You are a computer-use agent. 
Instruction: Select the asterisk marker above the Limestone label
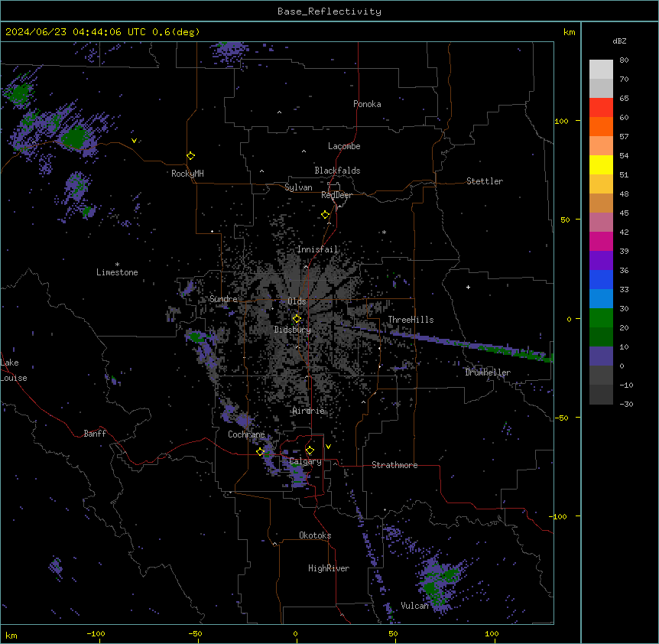pos(117,265)
